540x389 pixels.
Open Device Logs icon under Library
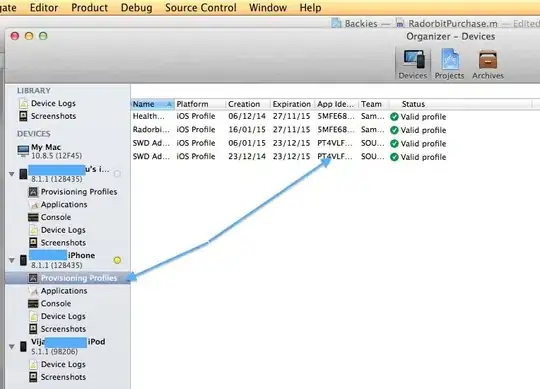click(23, 103)
